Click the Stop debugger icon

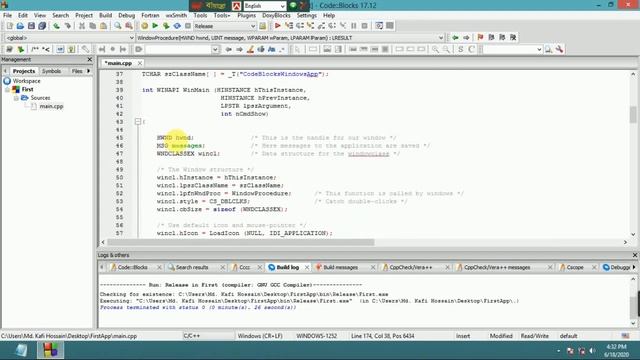point(364,26)
